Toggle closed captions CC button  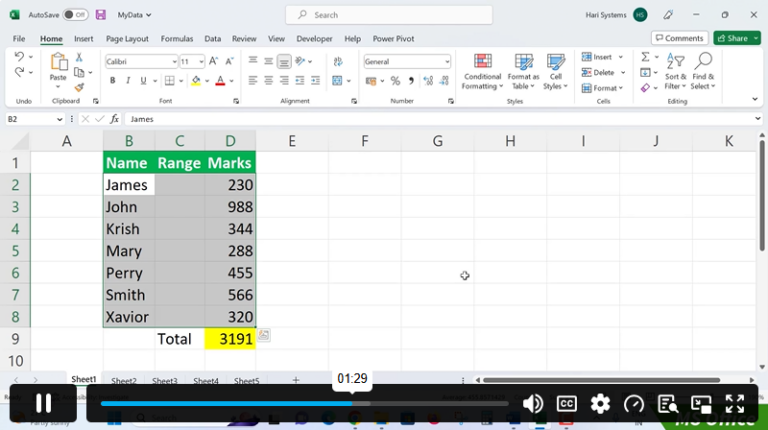click(567, 404)
